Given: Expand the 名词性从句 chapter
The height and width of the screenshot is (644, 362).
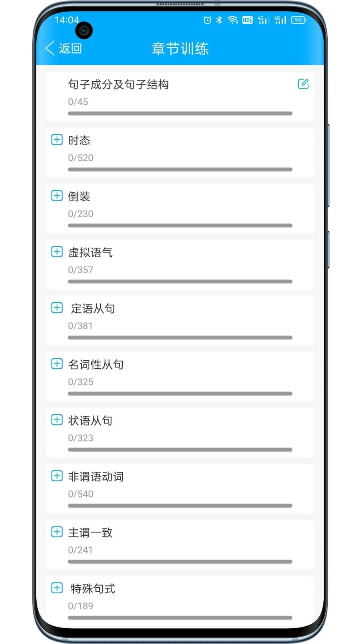Looking at the screenshot, I should pyautogui.click(x=57, y=364).
